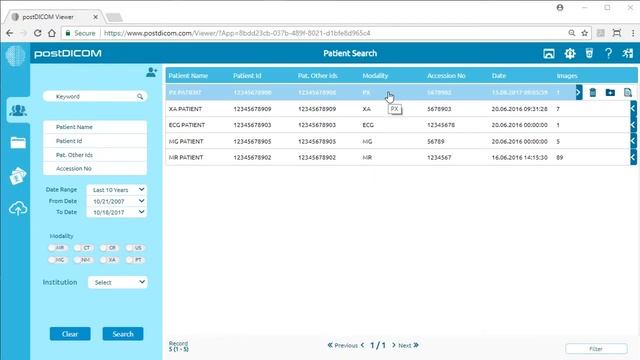Select the ECG PATIENT name cell
Screen dimensions: 640x360
point(187,125)
